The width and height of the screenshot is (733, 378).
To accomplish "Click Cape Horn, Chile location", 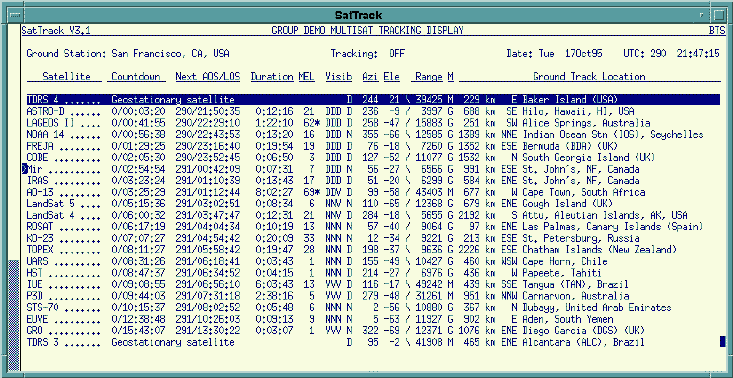I will coord(565,261).
